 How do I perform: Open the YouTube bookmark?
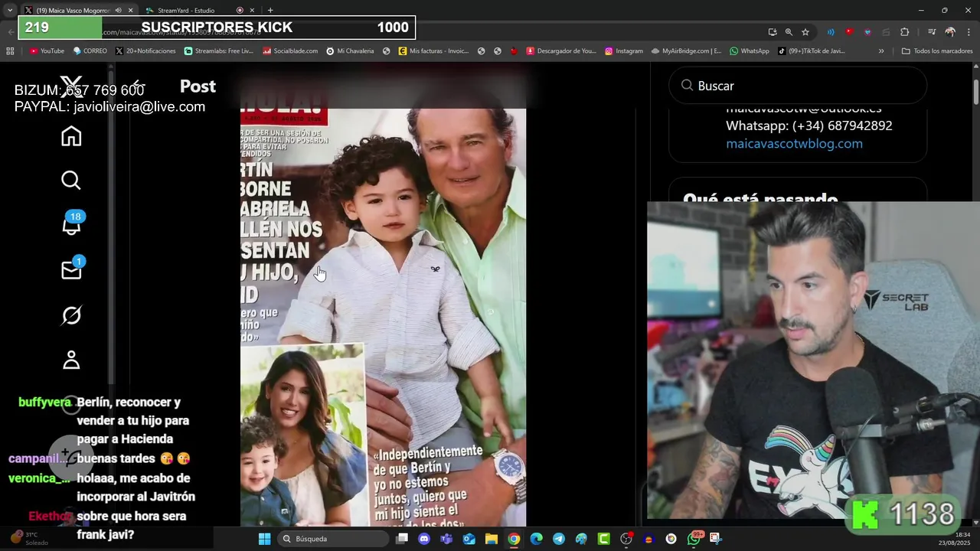point(47,51)
